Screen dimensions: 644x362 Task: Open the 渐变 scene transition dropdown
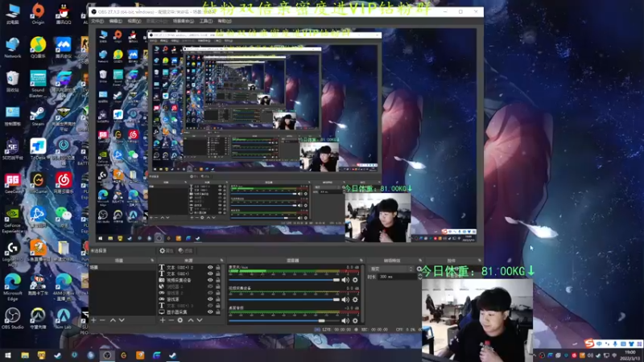tap(391, 269)
